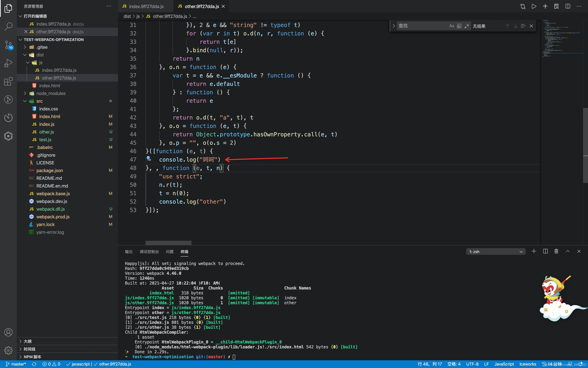Open the Iceworks hexagon activity bar icon
The width and height of the screenshot is (588, 368).
tap(8, 136)
